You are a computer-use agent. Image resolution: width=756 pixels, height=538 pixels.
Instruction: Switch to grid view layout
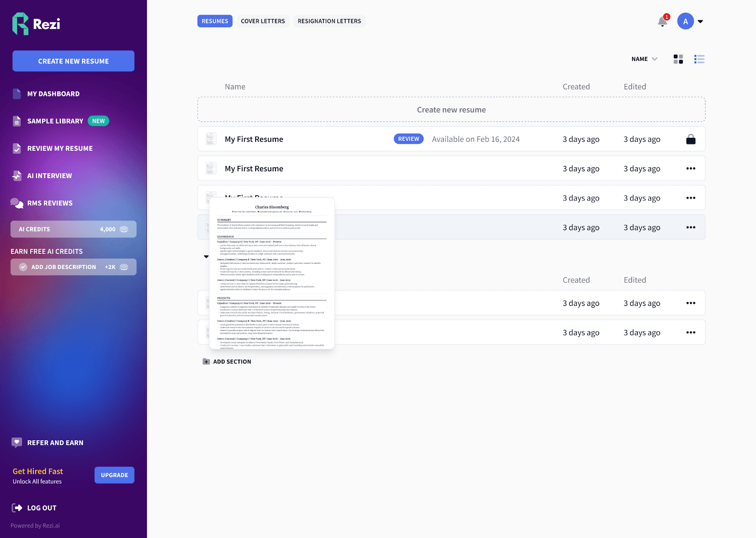coord(678,59)
